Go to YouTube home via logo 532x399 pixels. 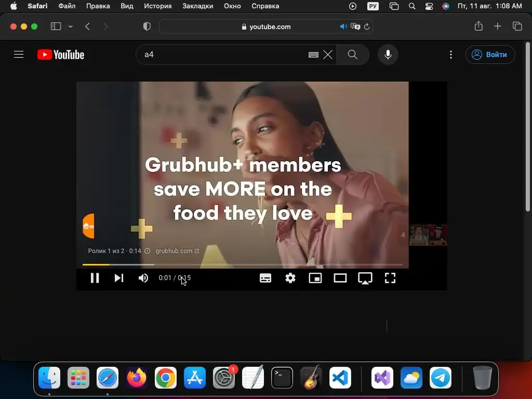point(61,55)
